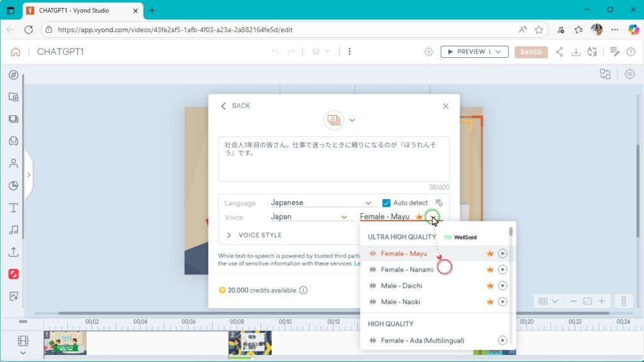Open video settings gear beside Preview

pyautogui.click(x=428, y=52)
